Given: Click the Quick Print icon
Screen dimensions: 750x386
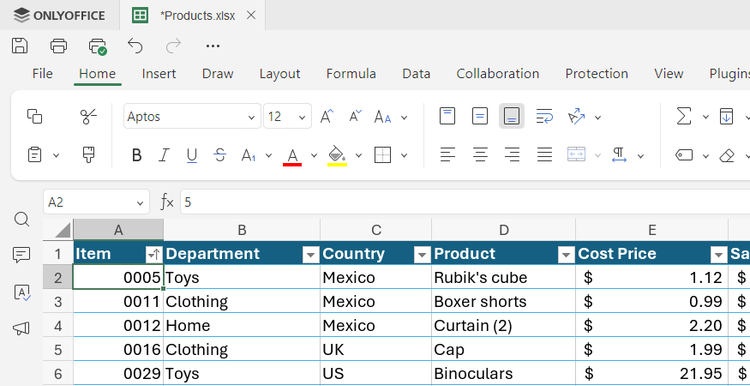Looking at the screenshot, I should [x=98, y=46].
